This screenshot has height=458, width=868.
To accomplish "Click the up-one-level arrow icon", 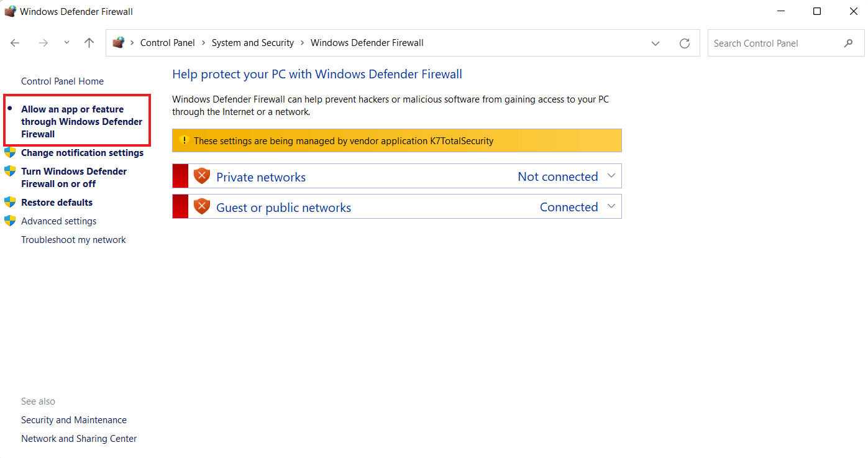I will pos(89,43).
